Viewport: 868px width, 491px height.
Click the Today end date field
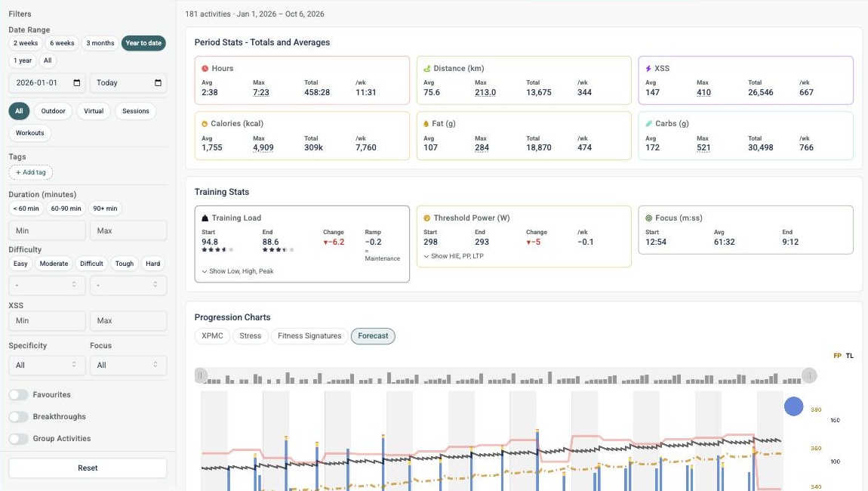point(128,82)
